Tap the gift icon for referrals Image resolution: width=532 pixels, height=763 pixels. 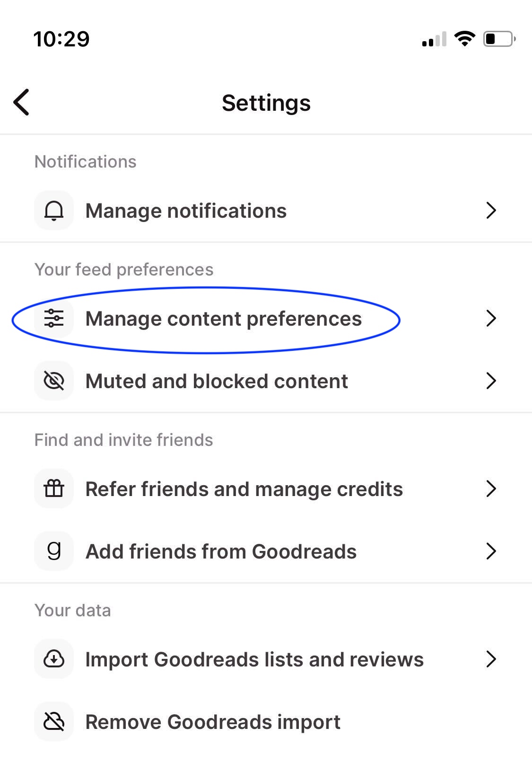pos(54,489)
